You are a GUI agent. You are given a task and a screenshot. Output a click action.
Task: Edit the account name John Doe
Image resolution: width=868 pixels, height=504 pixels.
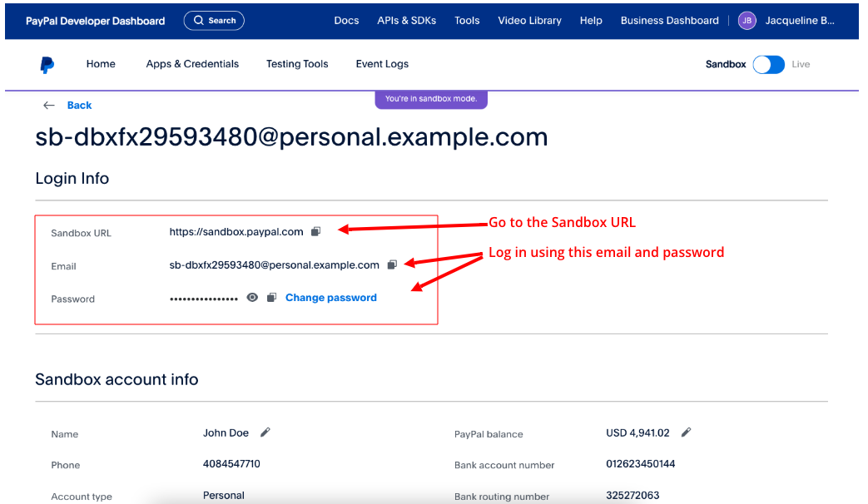pos(265,432)
